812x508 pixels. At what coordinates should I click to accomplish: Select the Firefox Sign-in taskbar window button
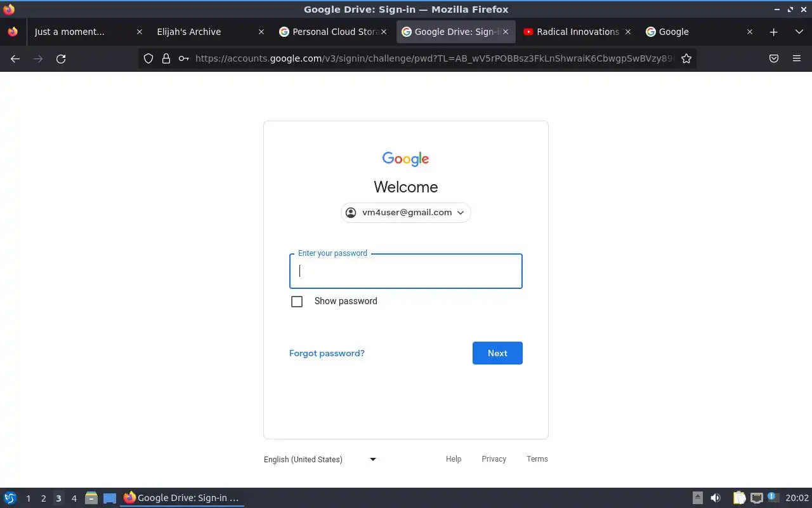tap(183, 498)
